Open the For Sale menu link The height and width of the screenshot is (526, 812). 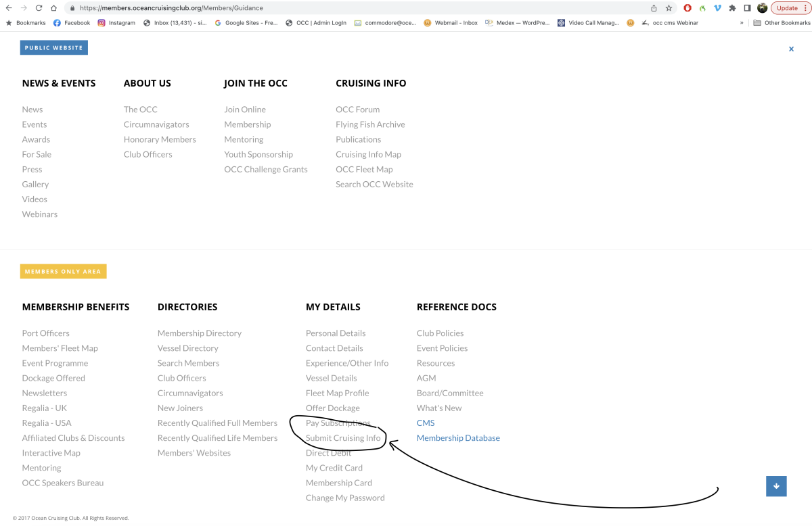(37, 154)
